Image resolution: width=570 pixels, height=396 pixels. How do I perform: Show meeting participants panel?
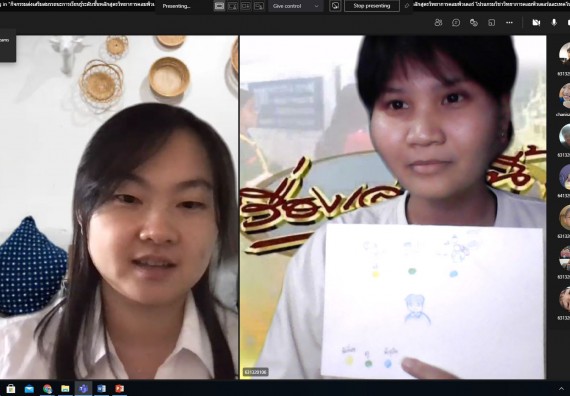click(438, 23)
